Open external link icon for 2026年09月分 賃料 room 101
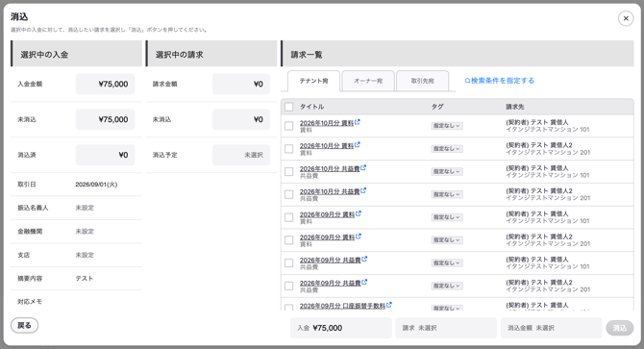The width and height of the screenshot is (644, 349). pyautogui.click(x=359, y=213)
